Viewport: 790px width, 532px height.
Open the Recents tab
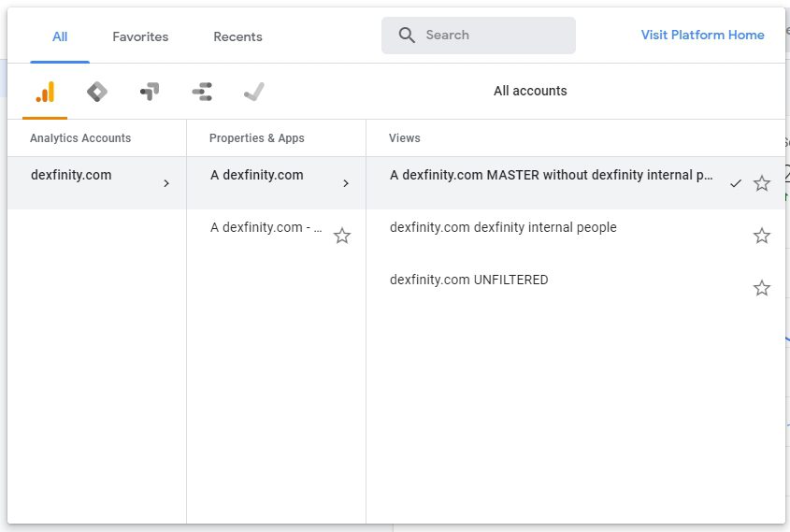point(237,36)
